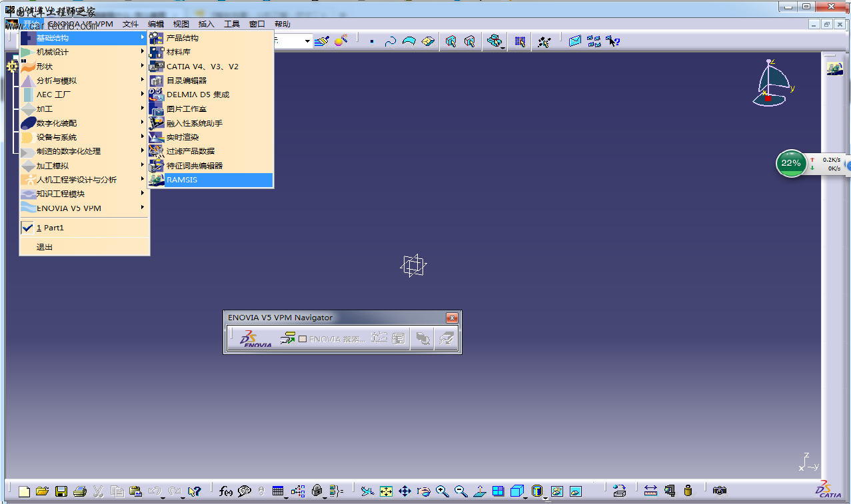Select CATIA V4、V3、V2 entry
This screenshot has width=851, height=504.
[211, 67]
